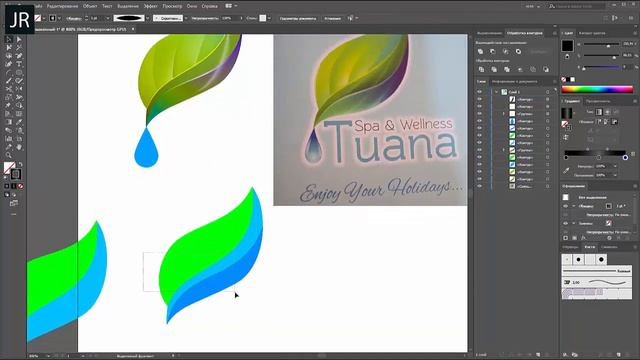Click Exclude shape mode icon

[x=518, y=52]
